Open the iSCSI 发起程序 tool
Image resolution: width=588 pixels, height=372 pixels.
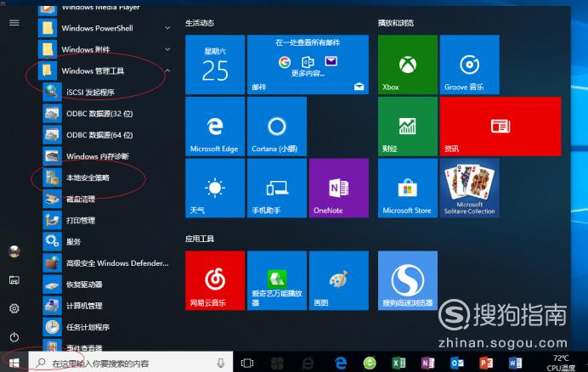(x=107, y=92)
